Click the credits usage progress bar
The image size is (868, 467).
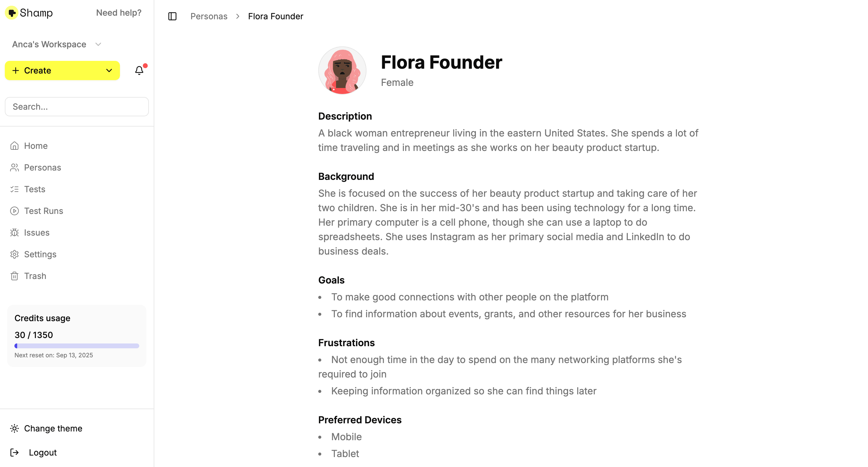pyautogui.click(x=77, y=346)
